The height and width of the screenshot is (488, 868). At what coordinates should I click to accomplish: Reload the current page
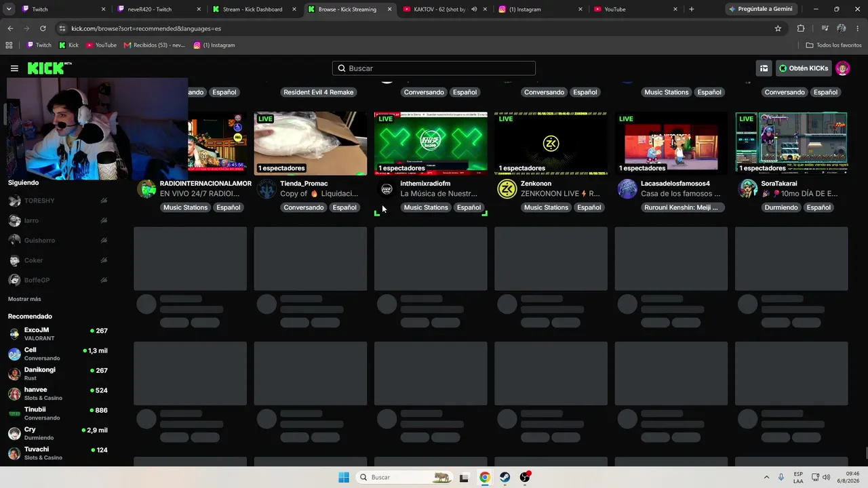pyautogui.click(x=43, y=28)
